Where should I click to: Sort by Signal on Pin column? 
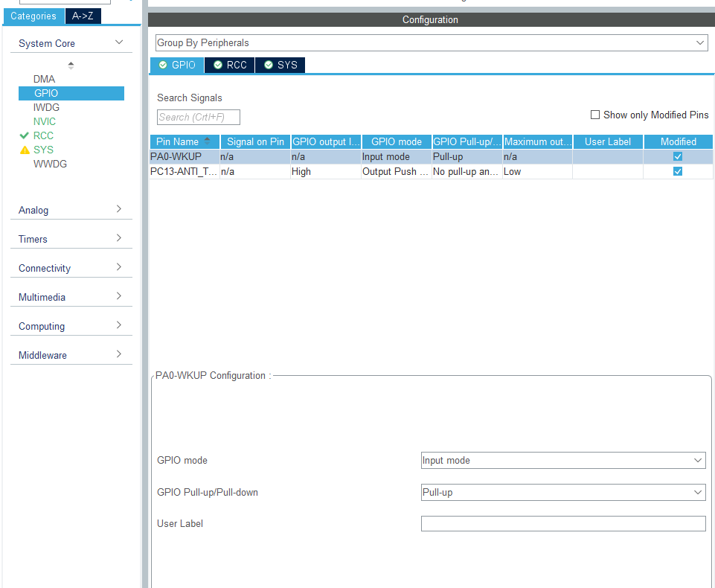[255, 141]
